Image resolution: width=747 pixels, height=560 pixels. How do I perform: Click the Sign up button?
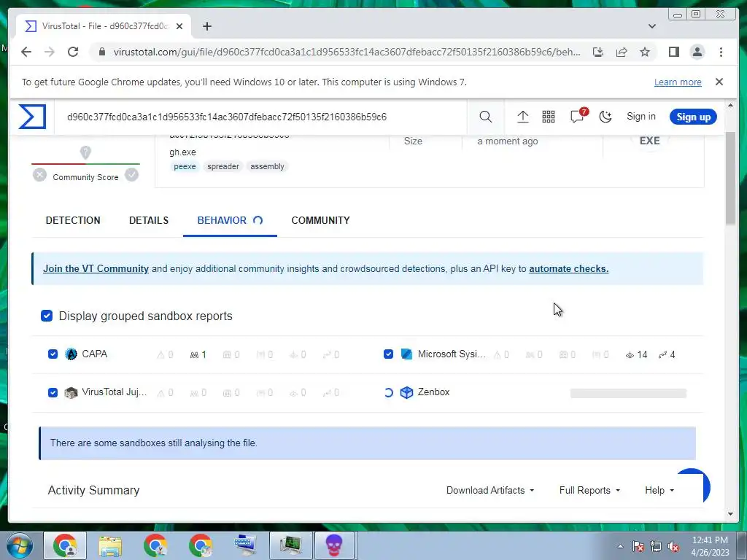click(x=693, y=117)
